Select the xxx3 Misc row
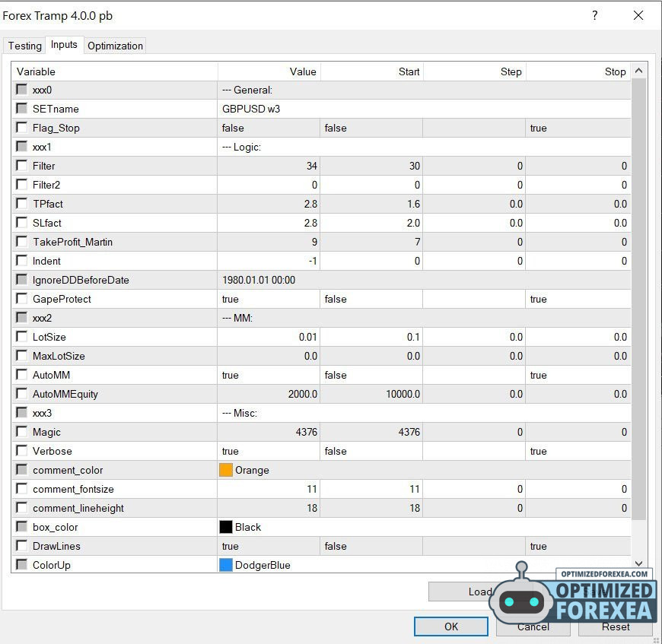Image resolution: width=662 pixels, height=644 pixels. pos(321,413)
